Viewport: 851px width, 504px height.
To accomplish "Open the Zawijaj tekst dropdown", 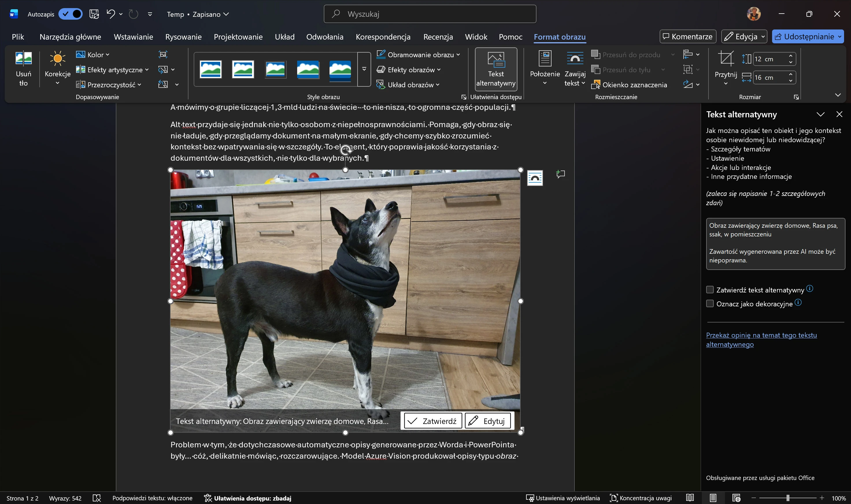I will point(575,69).
